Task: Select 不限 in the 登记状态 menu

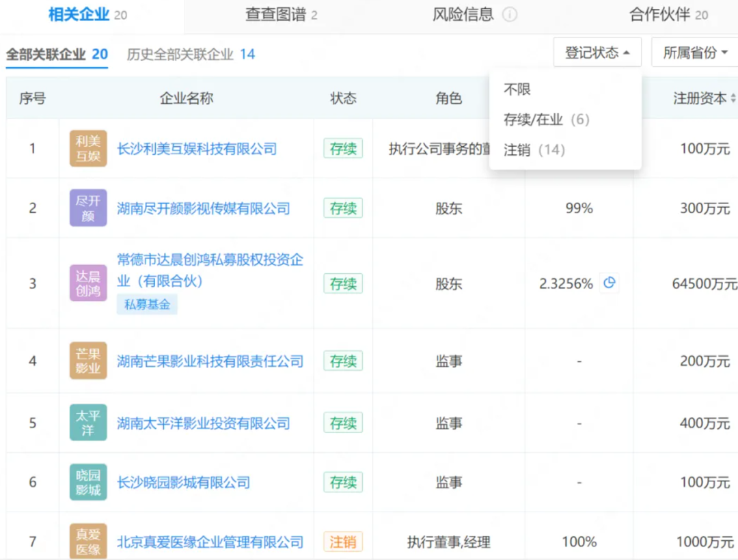Action: pyautogui.click(x=519, y=89)
